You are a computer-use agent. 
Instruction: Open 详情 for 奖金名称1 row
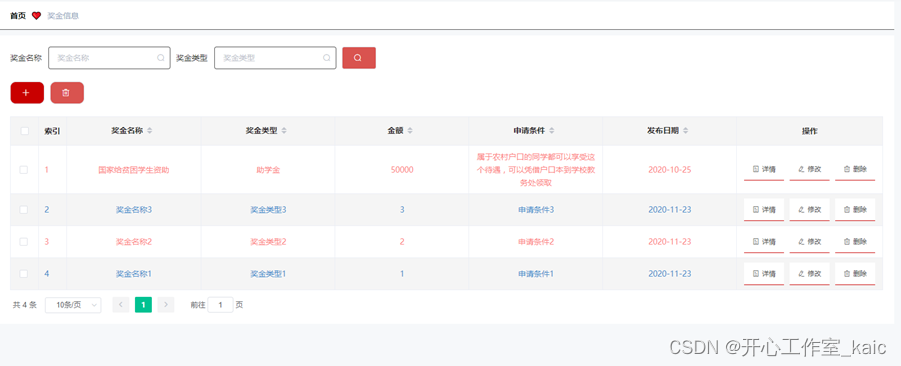point(764,274)
